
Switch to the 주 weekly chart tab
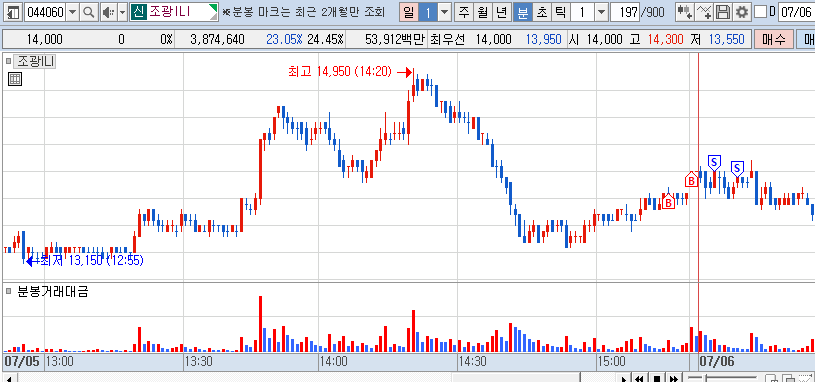point(463,12)
